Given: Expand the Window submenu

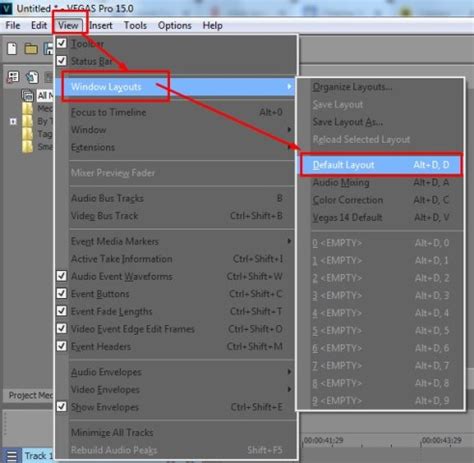Looking at the screenshot, I should 175,130.
